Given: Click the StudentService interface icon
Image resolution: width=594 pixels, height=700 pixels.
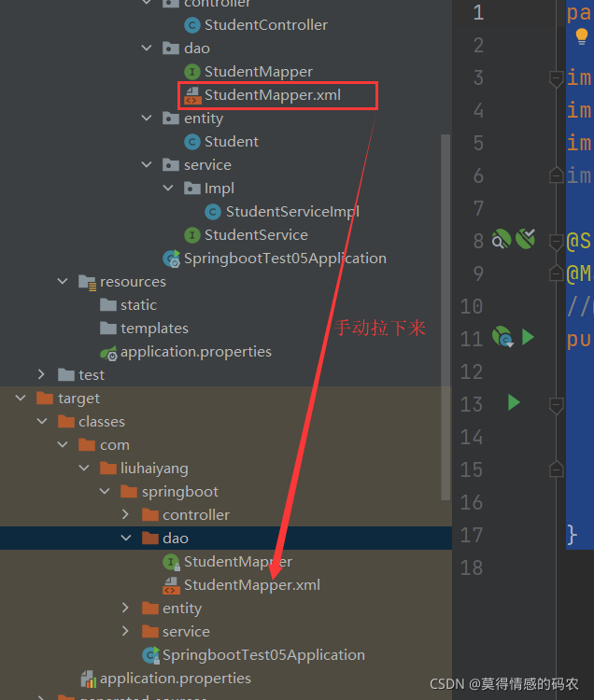Looking at the screenshot, I should (192, 235).
